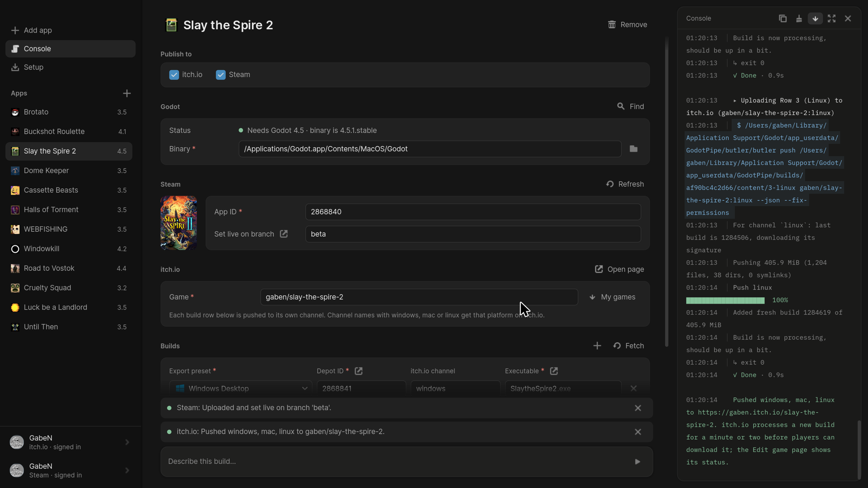Add a new app with Apps plus icon

coord(127,94)
